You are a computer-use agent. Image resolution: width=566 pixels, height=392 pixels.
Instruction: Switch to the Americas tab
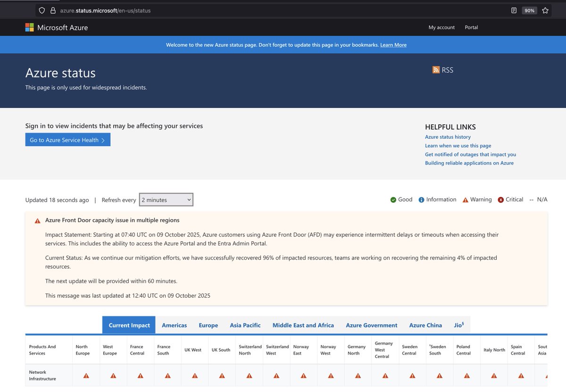coord(174,325)
